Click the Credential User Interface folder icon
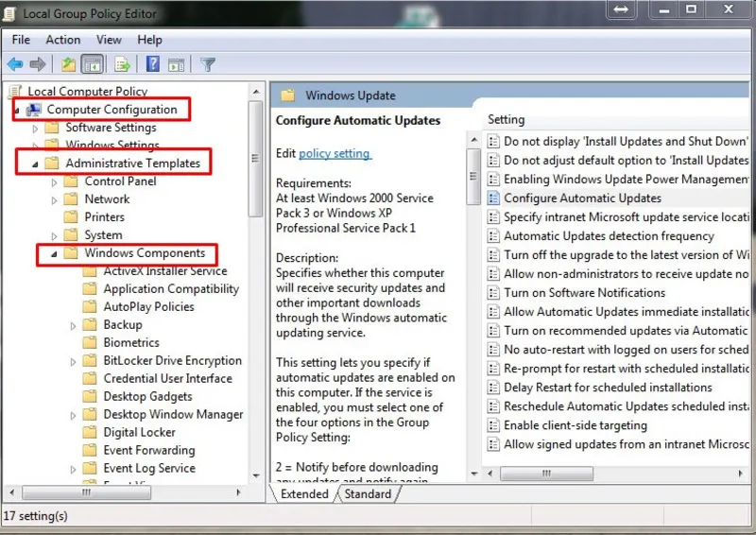This screenshot has height=535, width=756. (90, 378)
